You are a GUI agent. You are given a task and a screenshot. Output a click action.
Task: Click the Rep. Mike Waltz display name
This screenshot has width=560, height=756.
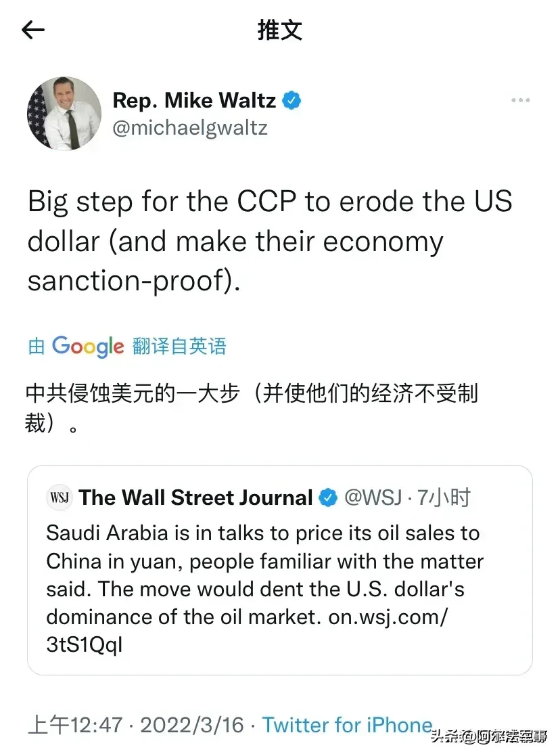tap(194, 101)
